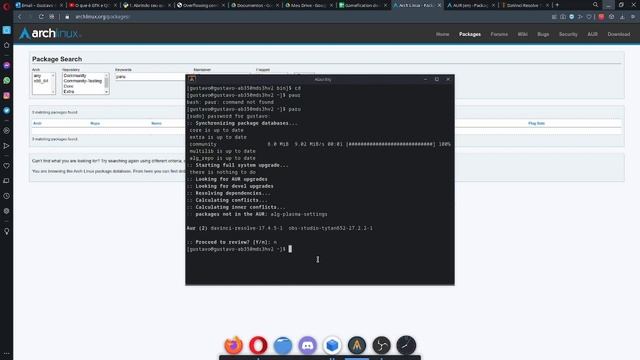Image resolution: width=640 pixels, height=360 pixels.
Task: Click the browser back arrow
Action: [20, 17]
